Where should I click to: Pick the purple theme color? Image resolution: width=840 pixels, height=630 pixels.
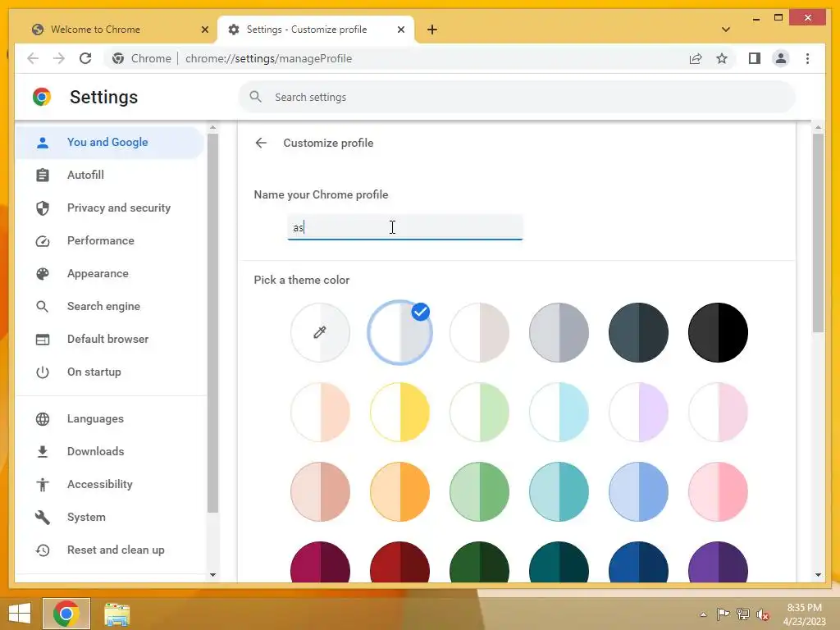pyautogui.click(x=718, y=561)
